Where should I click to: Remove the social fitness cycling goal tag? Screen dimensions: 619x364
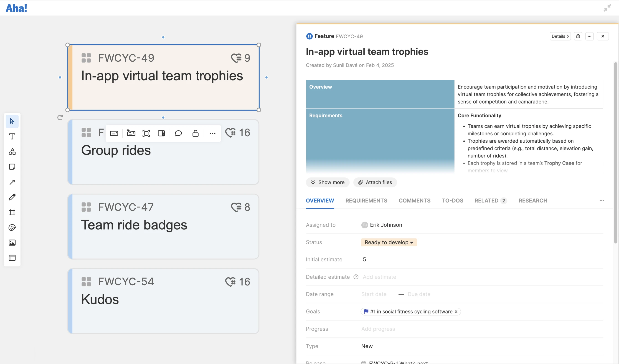click(x=456, y=311)
